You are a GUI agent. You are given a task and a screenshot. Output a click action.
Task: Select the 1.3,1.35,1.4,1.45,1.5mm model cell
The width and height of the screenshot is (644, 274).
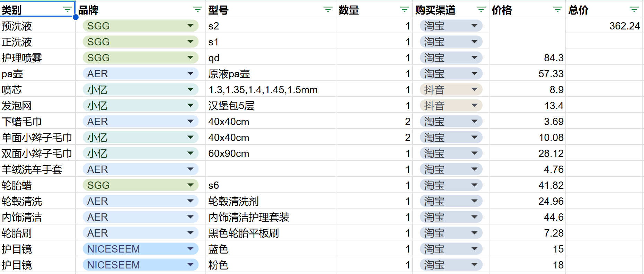coord(270,90)
